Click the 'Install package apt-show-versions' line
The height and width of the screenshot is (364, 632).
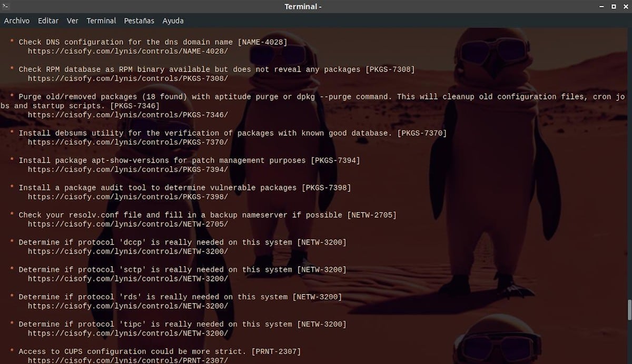point(185,160)
